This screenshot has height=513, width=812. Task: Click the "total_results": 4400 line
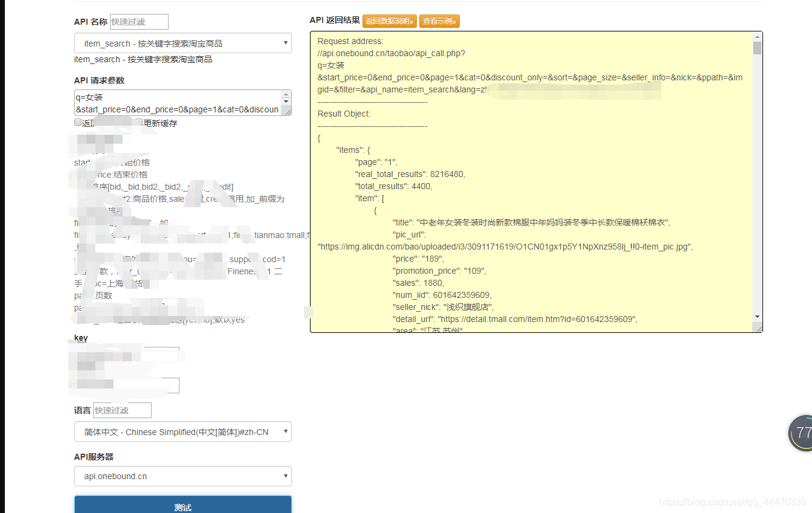[393, 186]
